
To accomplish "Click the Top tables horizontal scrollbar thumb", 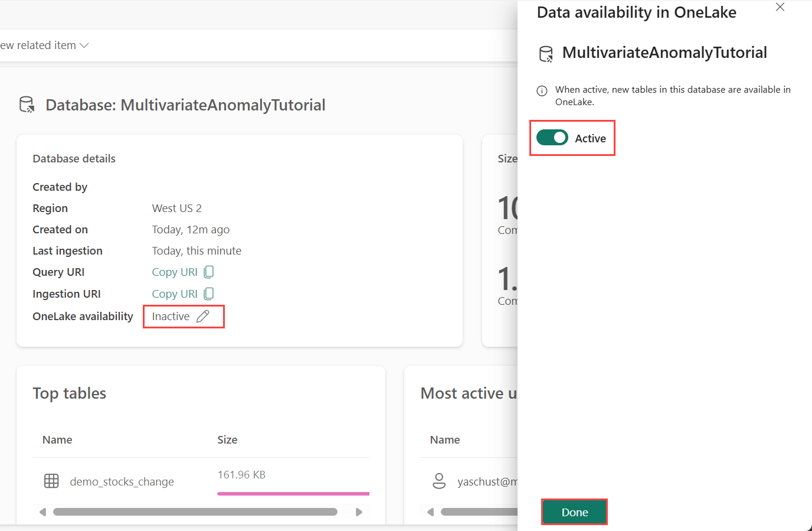I will click(x=195, y=512).
